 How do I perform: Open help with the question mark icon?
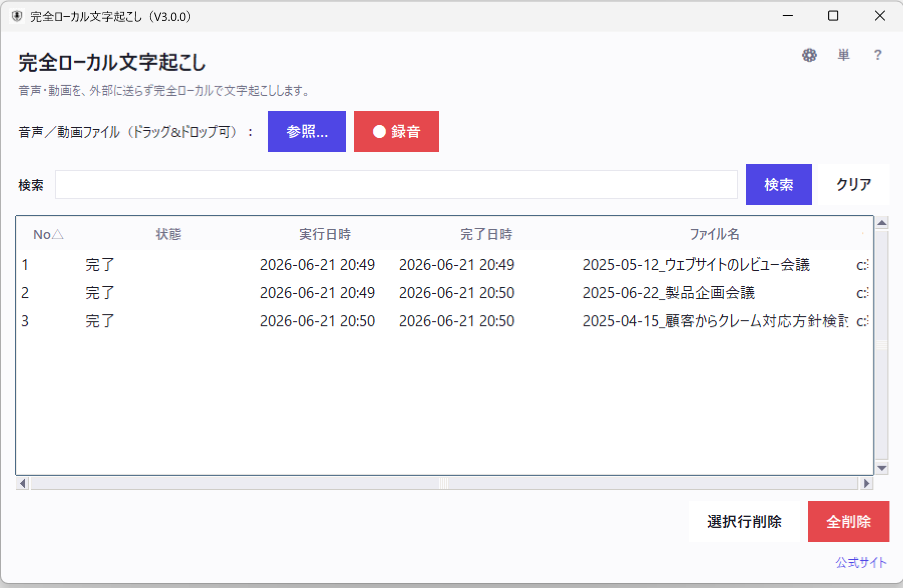[877, 55]
